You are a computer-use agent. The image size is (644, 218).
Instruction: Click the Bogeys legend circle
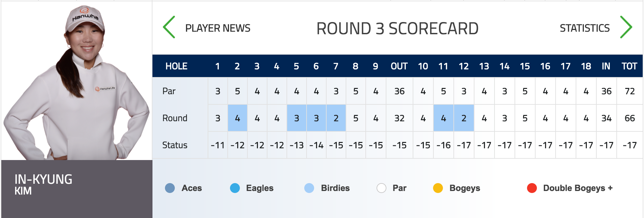coord(438,188)
